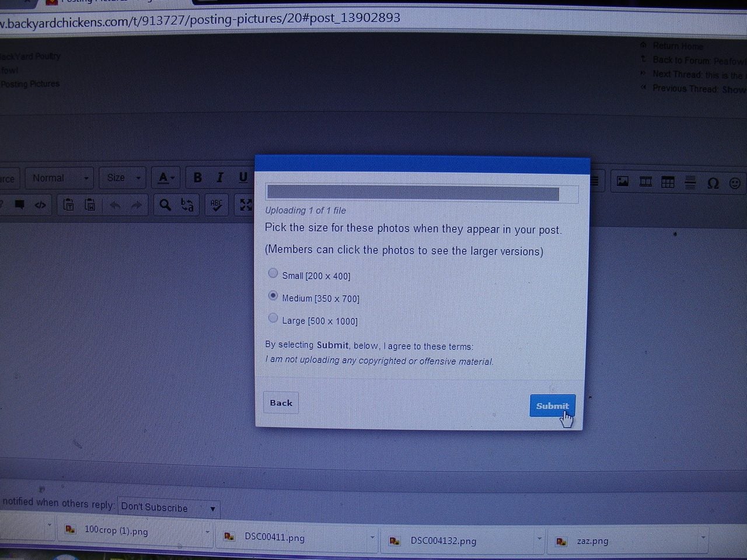Open the font Size dropdown
This screenshot has width=747, height=560.
123,178
